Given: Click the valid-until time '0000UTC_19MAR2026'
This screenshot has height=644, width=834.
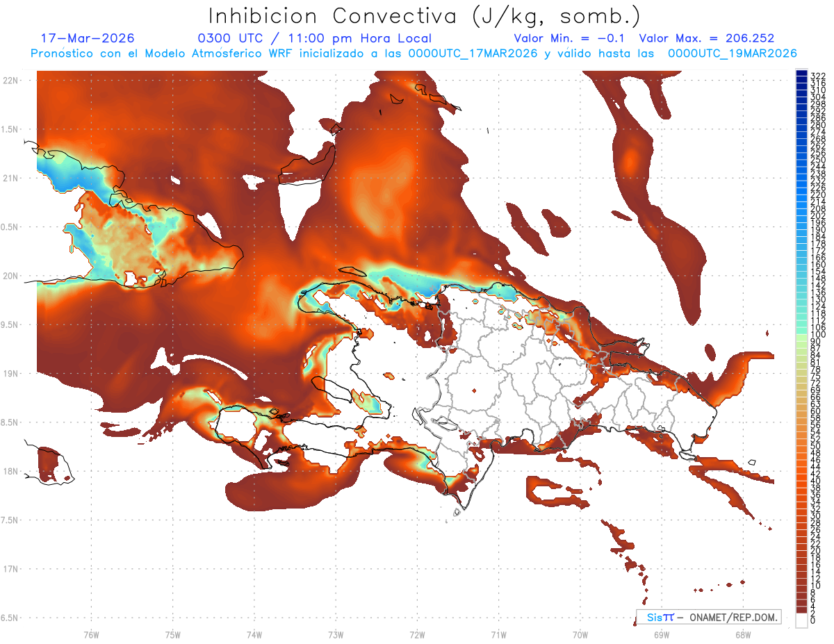Looking at the screenshot, I should pyautogui.click(x=733, y=53).
